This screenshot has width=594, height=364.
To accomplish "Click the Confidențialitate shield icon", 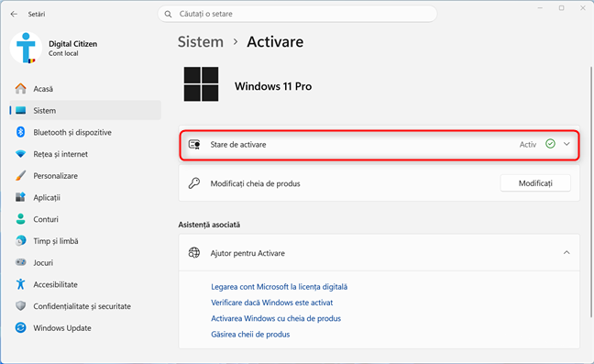I will coord(20,306).
